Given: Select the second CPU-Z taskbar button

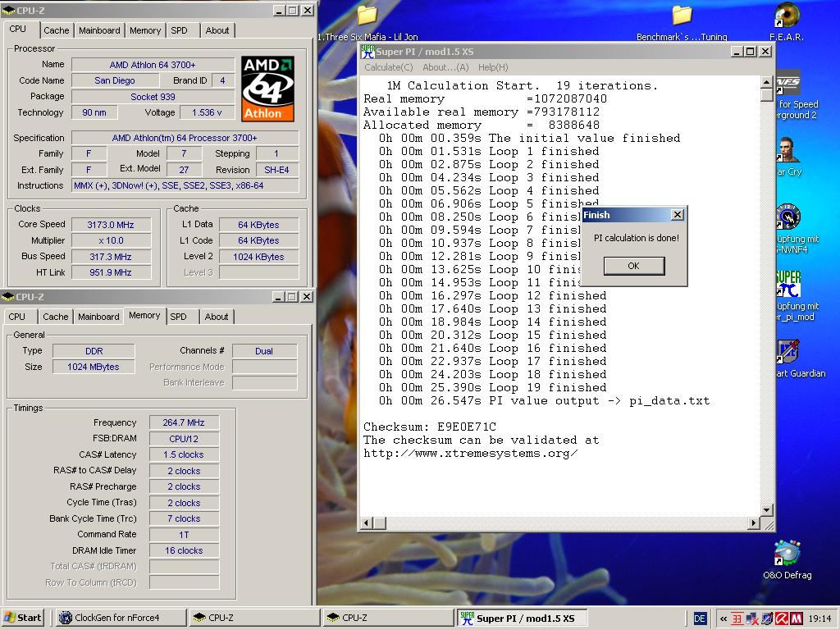Looking at the screenshot, I should point(388,618).
